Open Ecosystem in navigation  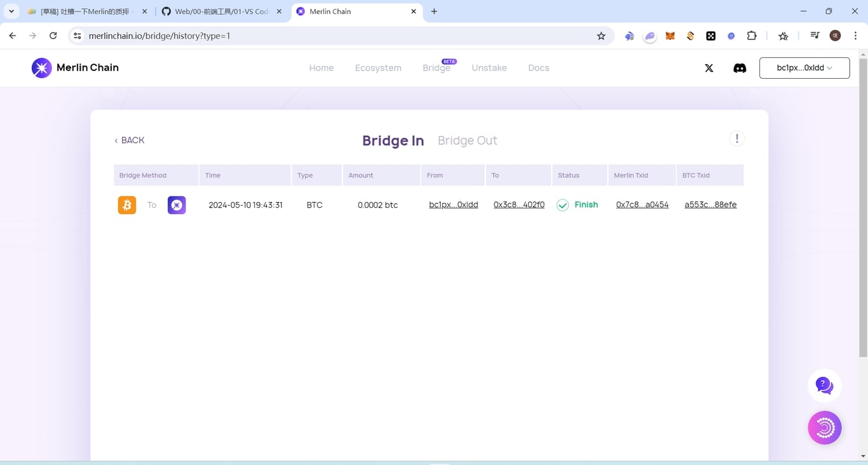pos(378,68)
